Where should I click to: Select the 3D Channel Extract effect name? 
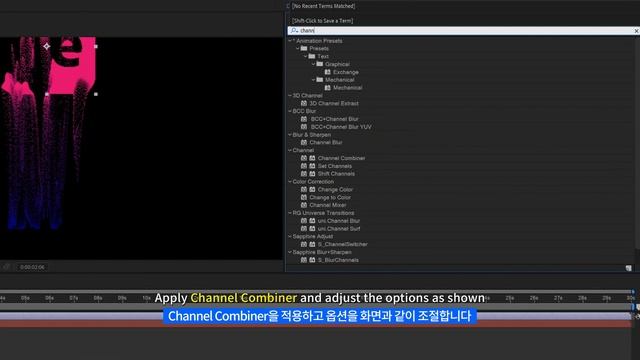click(334, 104)
